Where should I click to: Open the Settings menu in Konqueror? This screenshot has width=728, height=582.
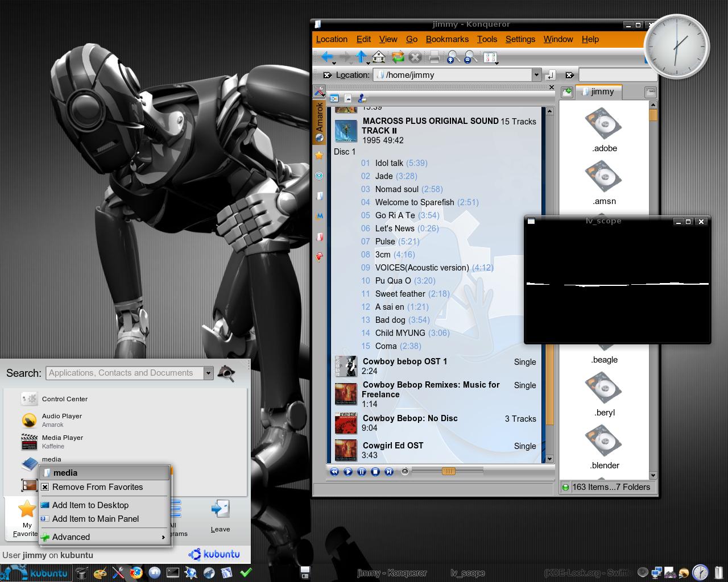pos(520,39)
